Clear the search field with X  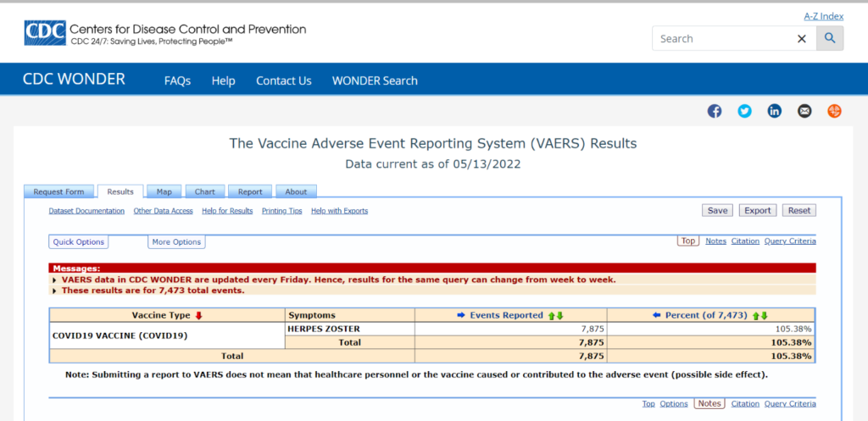point(802,39)
